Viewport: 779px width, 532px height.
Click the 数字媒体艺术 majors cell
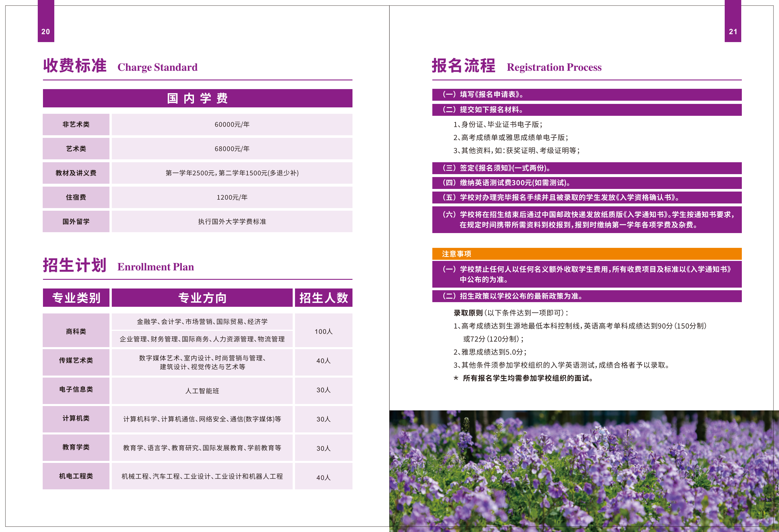tap(202, 362)
